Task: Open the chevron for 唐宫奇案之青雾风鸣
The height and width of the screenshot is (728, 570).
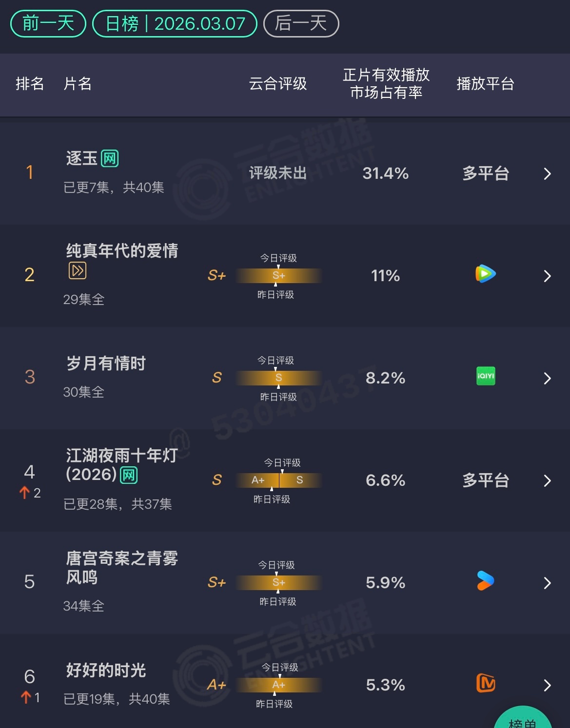Action: (x=547, y=583)
